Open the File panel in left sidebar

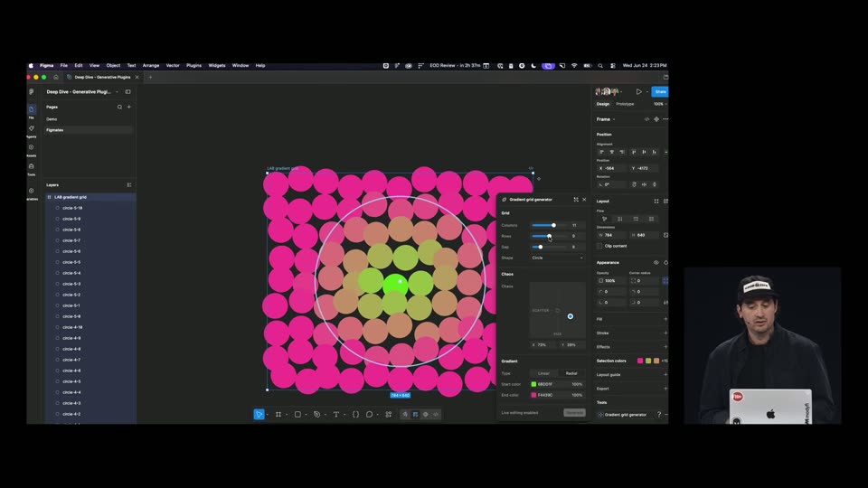(32, 110)
